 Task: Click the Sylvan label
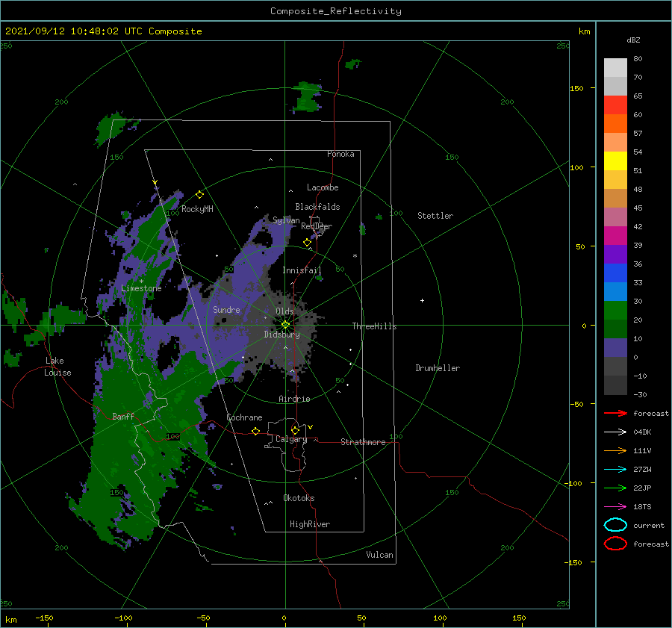[x=286, y=220]
